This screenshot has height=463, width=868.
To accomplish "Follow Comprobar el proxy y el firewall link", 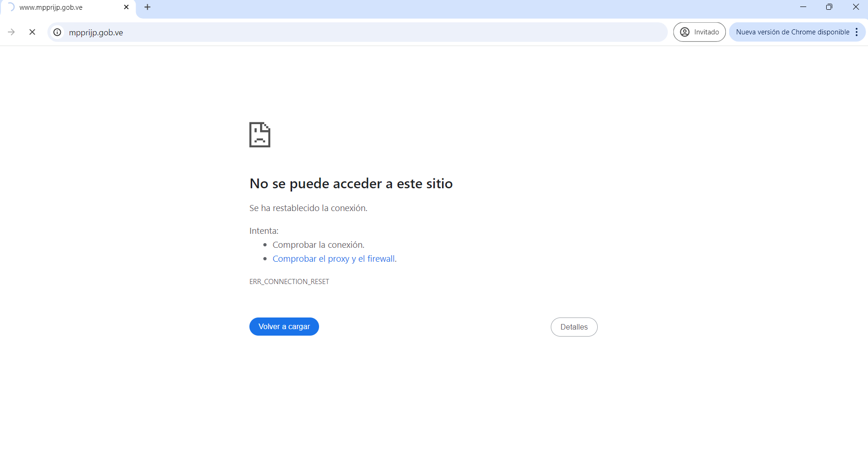I will (x=334, y=259).
